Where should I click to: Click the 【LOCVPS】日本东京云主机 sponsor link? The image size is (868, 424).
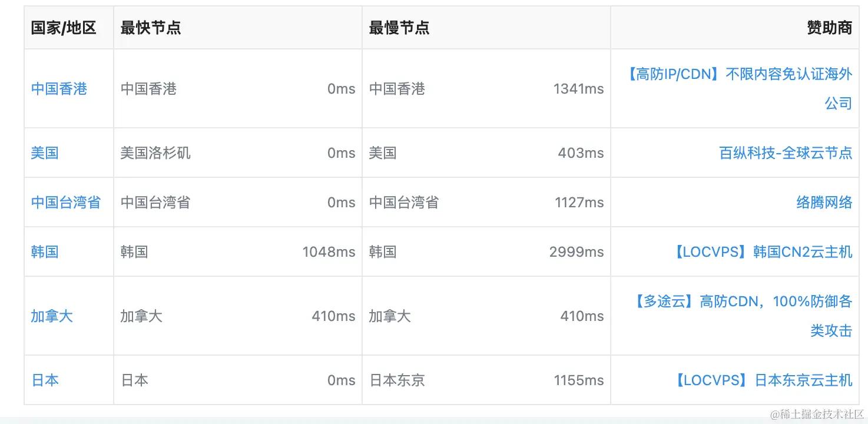pyautogui.click(x=763, y=380)
